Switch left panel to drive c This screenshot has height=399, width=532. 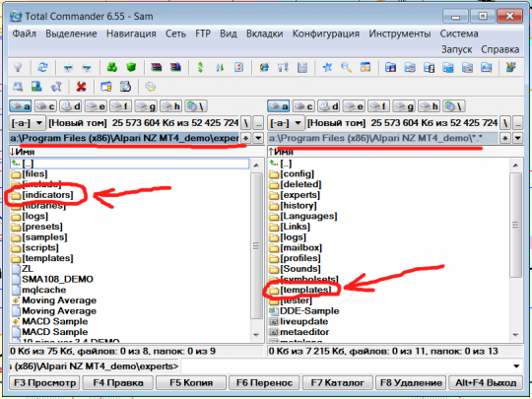[45, 106]
